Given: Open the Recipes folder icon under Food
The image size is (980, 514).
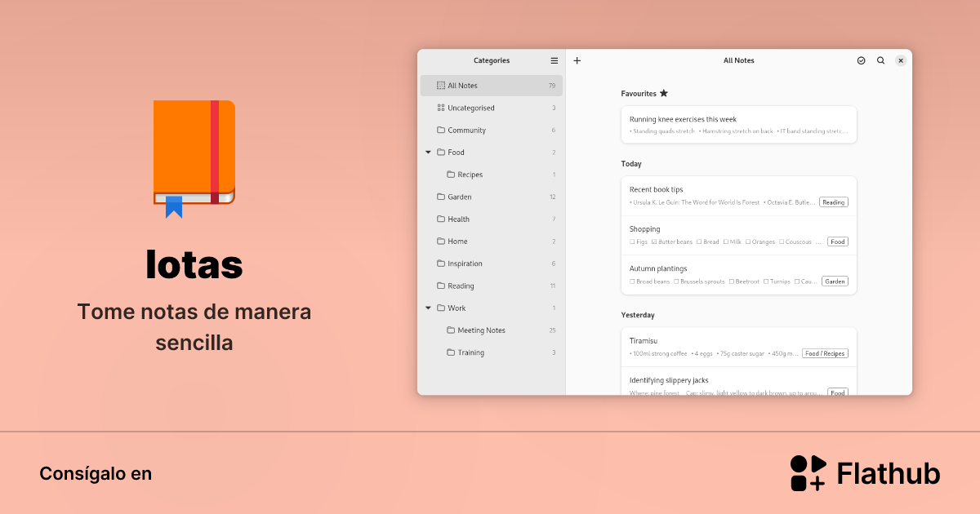Looking at the screenshot, I should [x=450, y=174].
